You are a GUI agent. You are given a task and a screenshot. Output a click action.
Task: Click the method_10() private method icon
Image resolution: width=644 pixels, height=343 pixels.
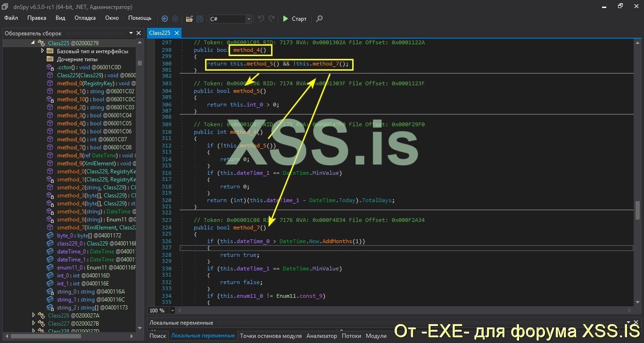[50, 99]
